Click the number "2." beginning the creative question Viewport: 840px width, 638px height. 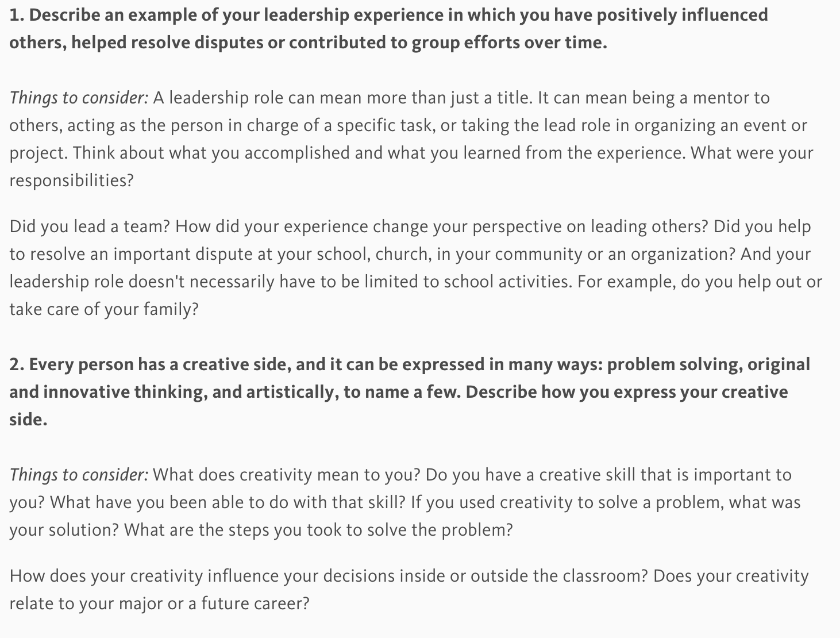[x=16, y=364]
